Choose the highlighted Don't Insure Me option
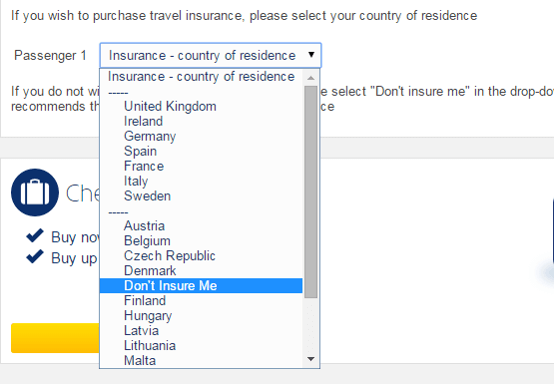Image resolution: width=554 pixels, height=384 pixels. pyautogui.click(x=201, y=285)
